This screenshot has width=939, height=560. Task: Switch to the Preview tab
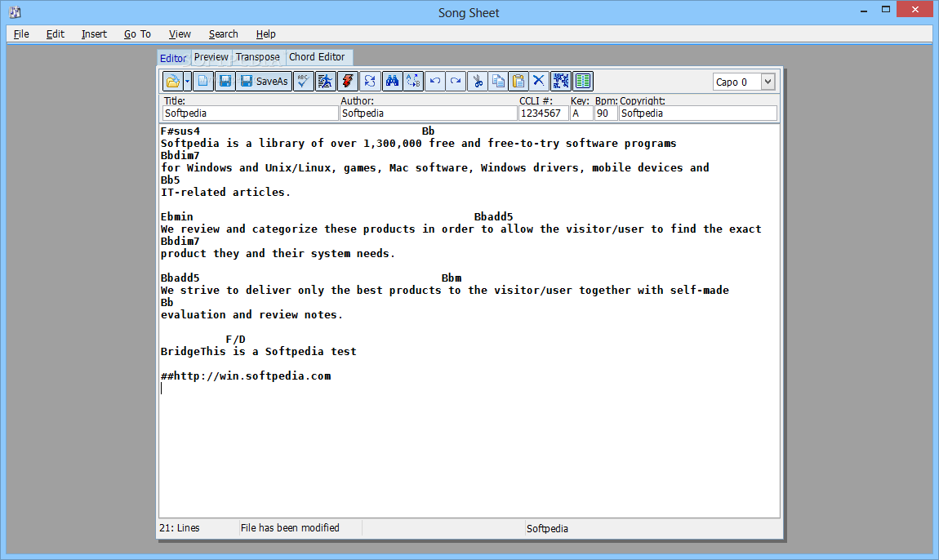[x=211, y=57]
